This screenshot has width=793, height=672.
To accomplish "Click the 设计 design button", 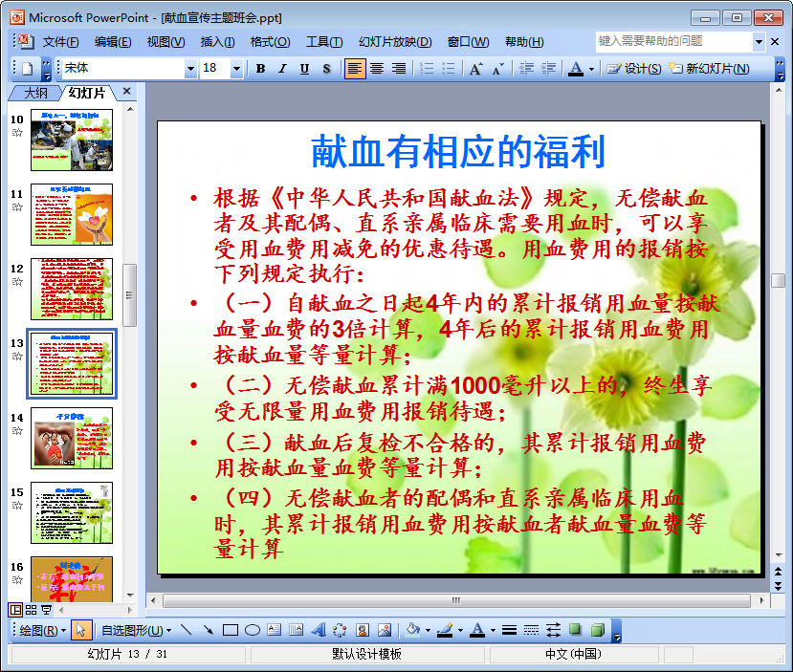I will click(634, 69).
